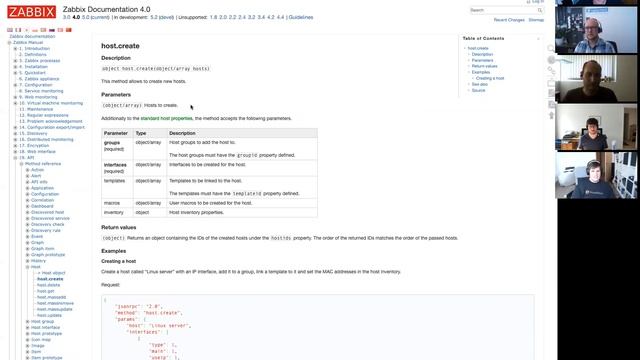Select the English flag language icon
This screenshot has width=640, height=360.
pyautogui.click(x=10, y=30)
